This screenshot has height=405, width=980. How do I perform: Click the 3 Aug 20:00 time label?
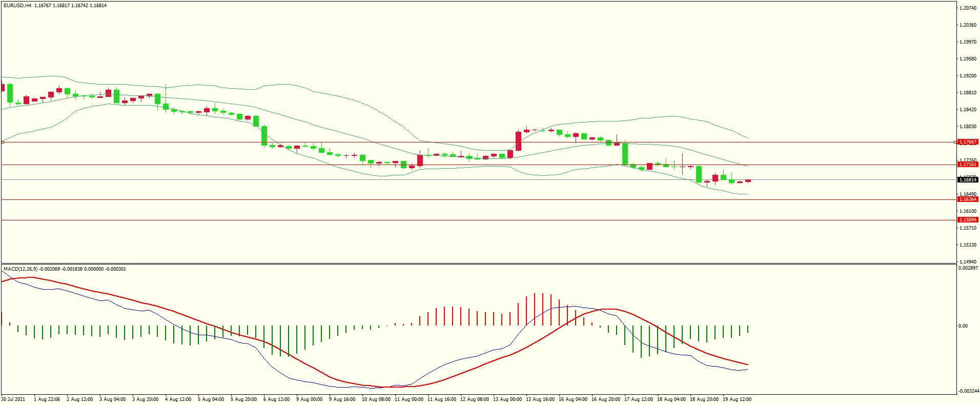pyautogui.click(x=145, y=399)
